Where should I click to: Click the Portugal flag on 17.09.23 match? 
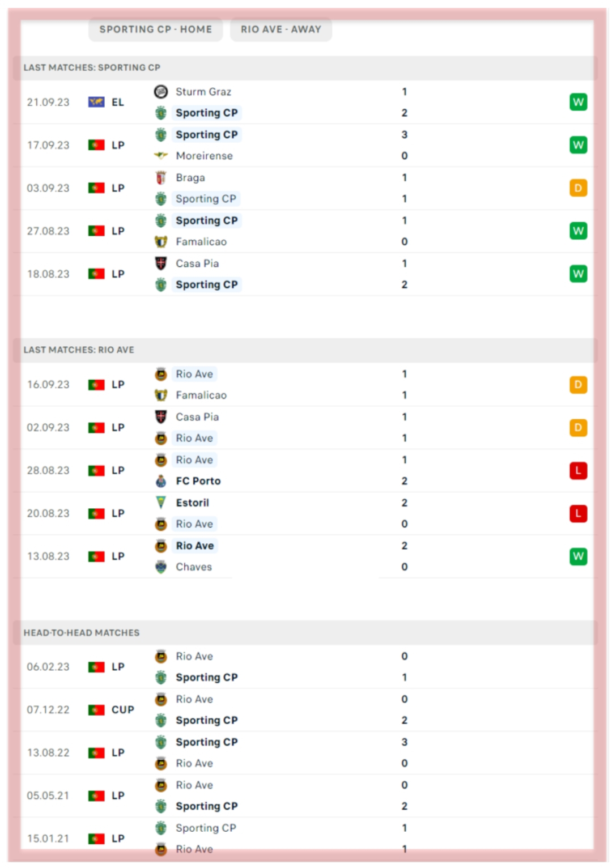click(96, 145)
